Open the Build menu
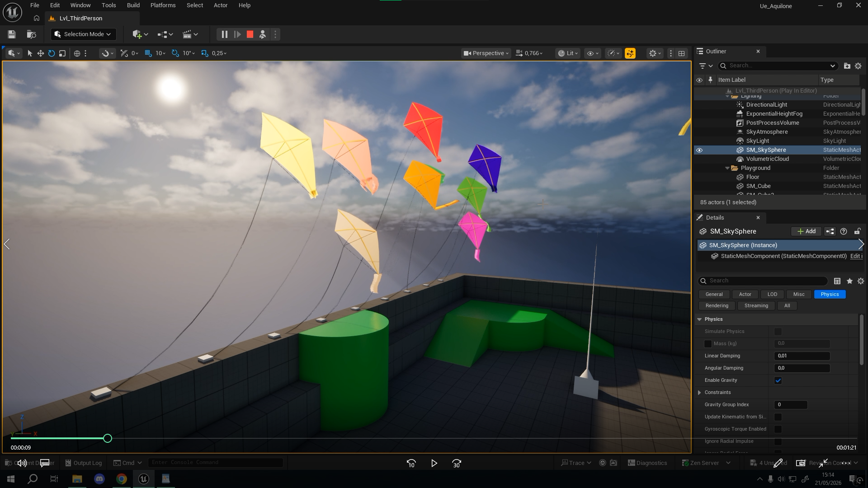 click(x=133, y=5)
